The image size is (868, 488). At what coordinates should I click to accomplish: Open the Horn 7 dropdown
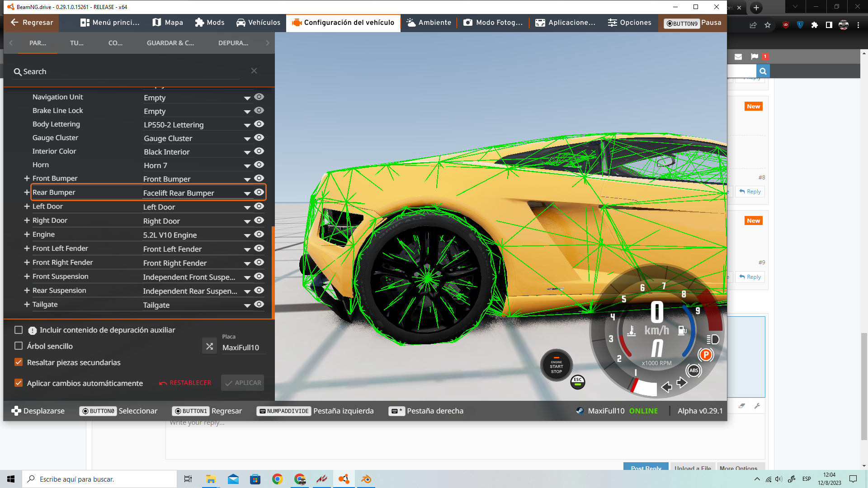[x=197, y=165]
